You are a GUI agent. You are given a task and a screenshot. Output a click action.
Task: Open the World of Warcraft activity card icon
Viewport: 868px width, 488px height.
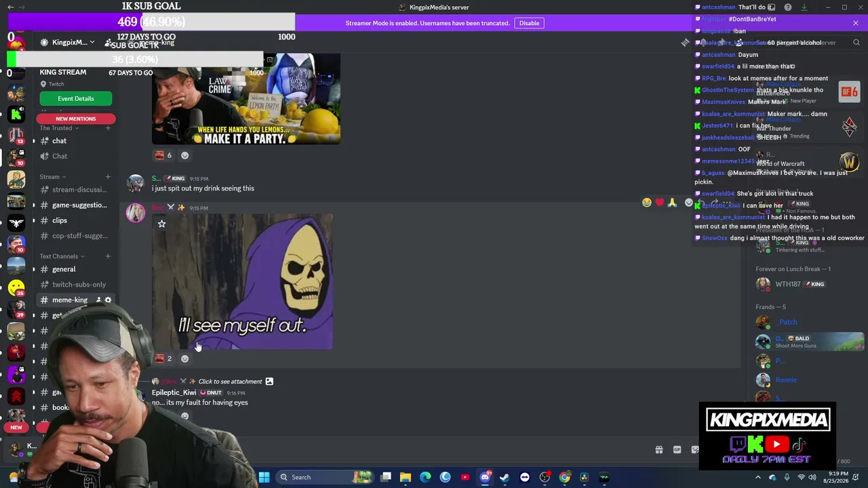[x=849, y=162]
